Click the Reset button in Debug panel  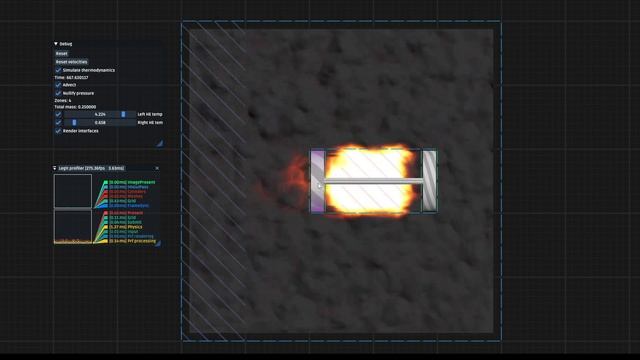[x=62, y=53]
